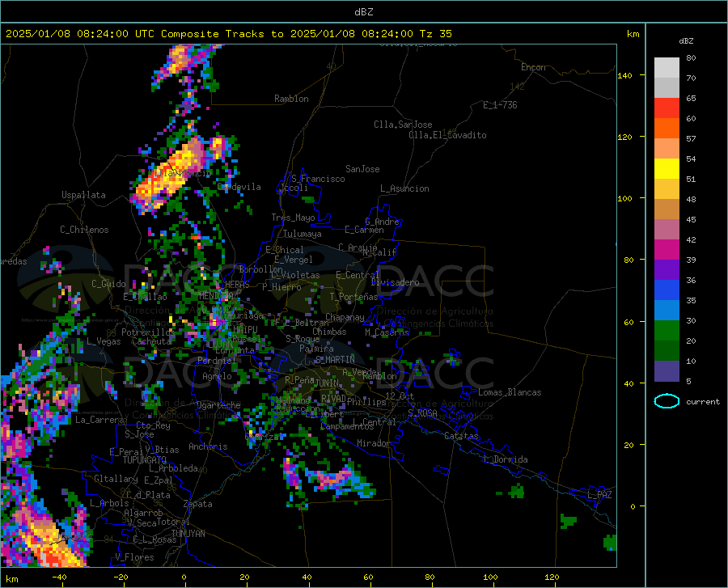Click the La_Carrera label
Image resolution: width=728 pixels, height=588 pixels.
(x=99, y=420)
